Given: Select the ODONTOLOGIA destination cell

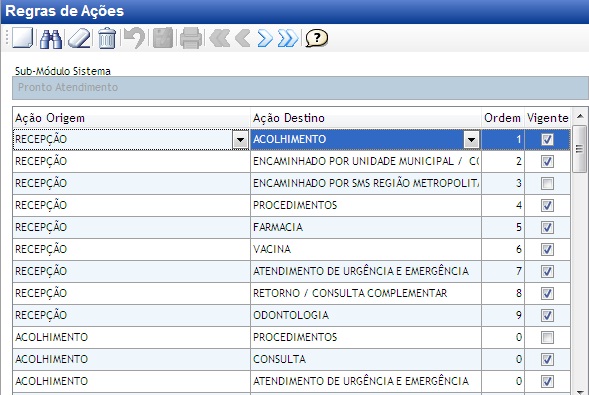Looking at the screenshot, I should (366, 315).
